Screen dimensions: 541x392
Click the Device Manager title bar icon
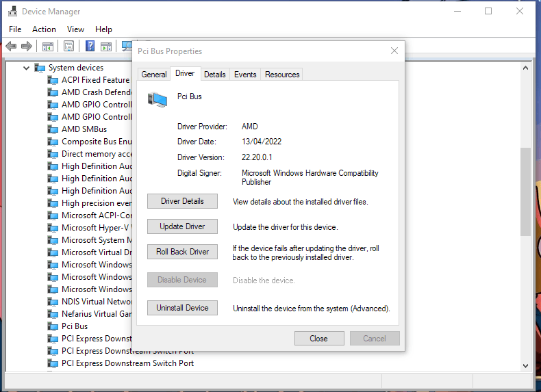point(13,11)
